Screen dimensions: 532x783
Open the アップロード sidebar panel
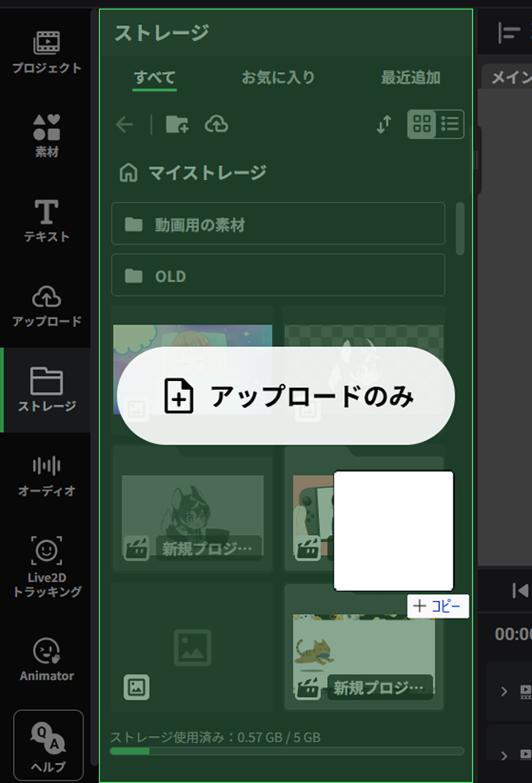[46, 305]
